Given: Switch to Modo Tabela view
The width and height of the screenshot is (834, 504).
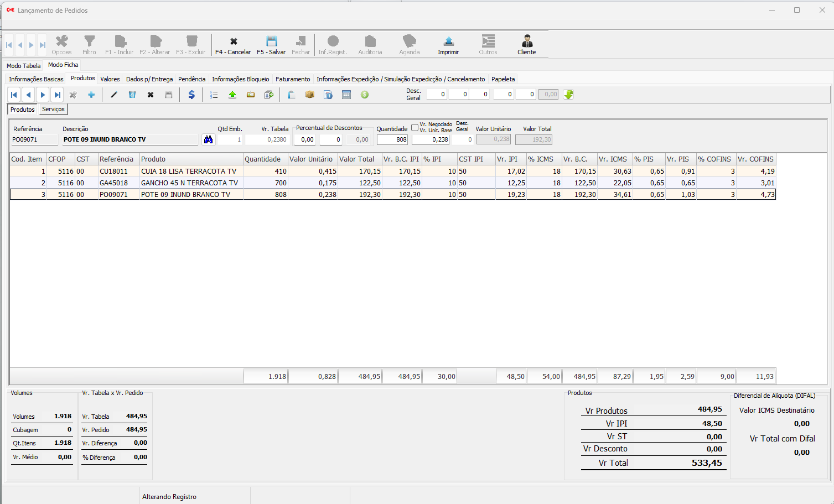Looking at the screenshot, I should click(23, 66).
